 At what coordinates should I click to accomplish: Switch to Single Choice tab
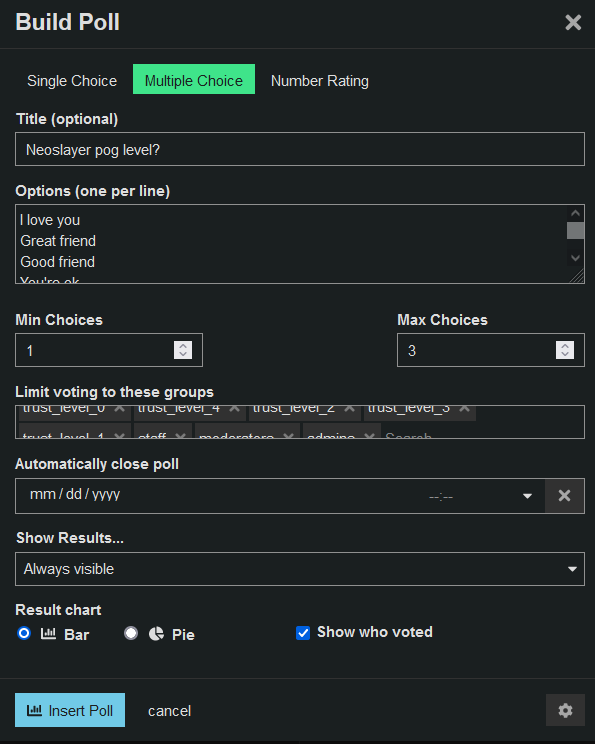(x=72, y=80)
